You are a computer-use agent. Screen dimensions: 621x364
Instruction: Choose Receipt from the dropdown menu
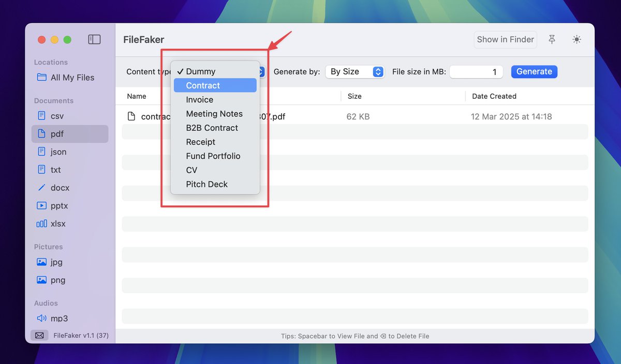click(x=215, y=142)
